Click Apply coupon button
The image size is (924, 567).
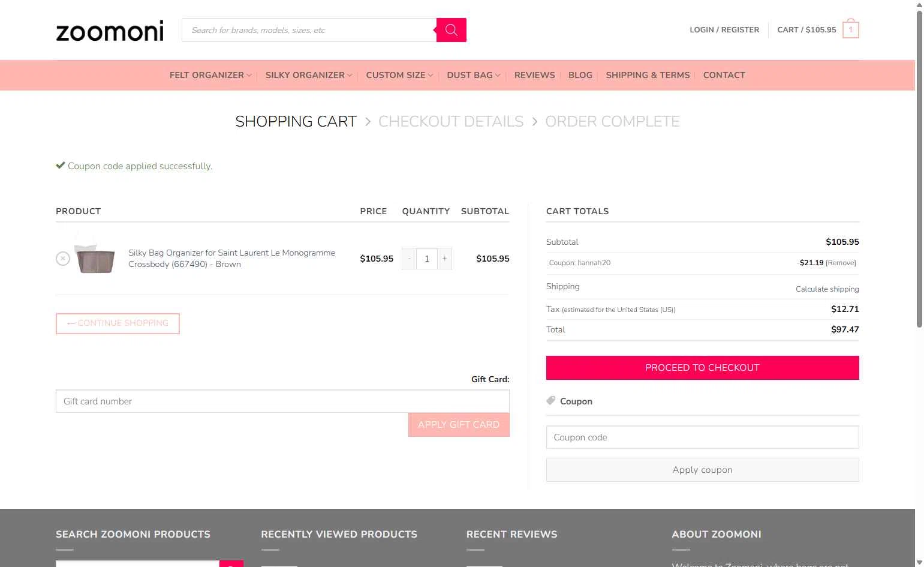(702, 470)
